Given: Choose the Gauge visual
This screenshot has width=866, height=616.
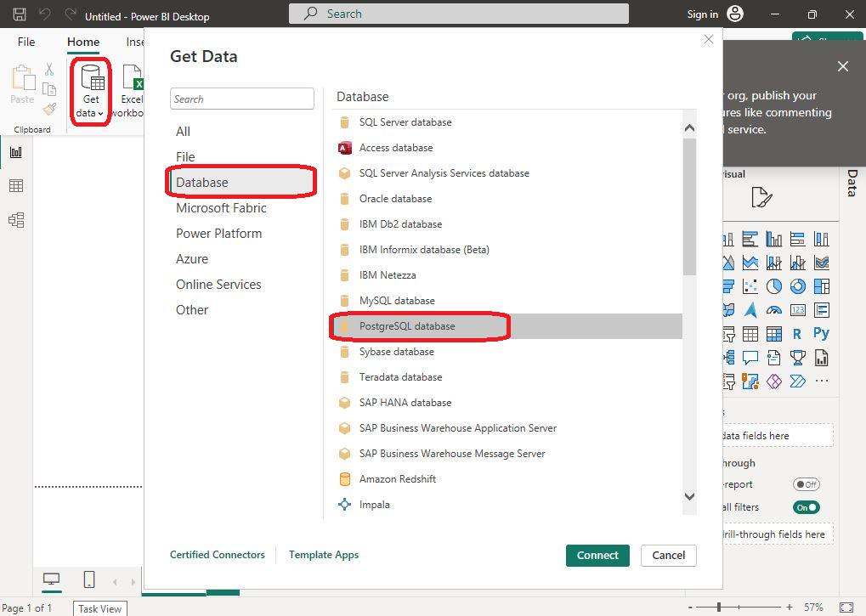Looking at the screenshot, I should (773, 310).
